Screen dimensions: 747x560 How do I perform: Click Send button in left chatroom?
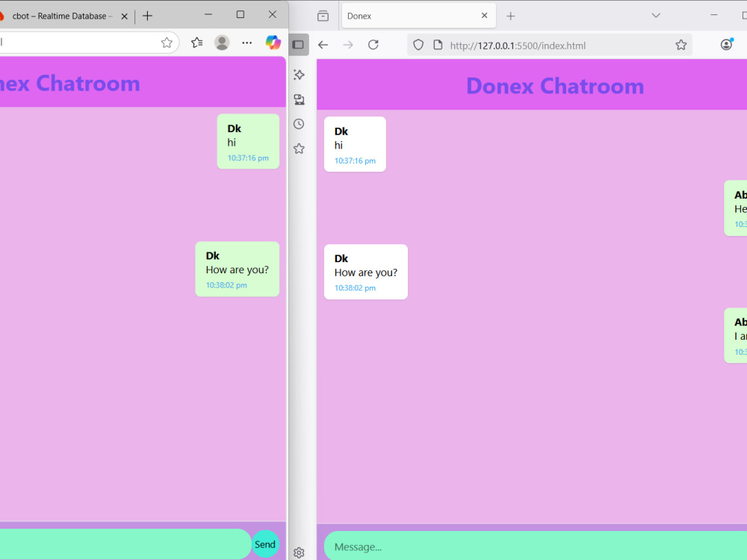(x=265, y=544)
